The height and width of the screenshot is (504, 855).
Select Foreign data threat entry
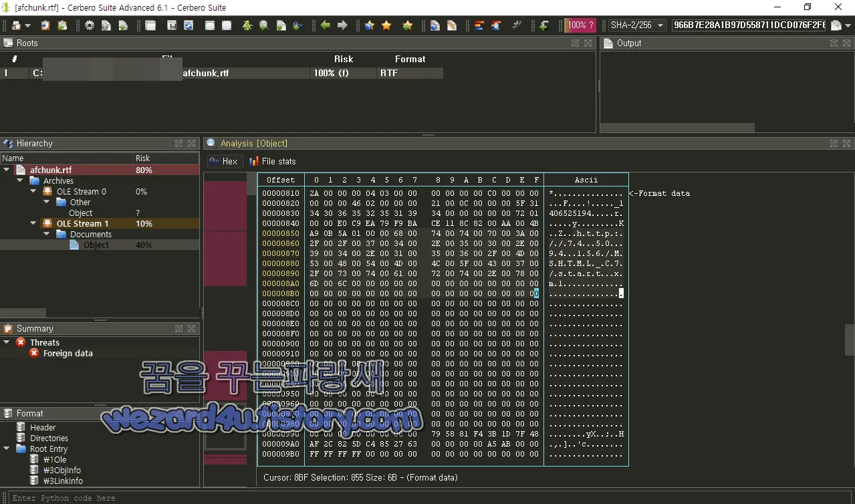68,353
